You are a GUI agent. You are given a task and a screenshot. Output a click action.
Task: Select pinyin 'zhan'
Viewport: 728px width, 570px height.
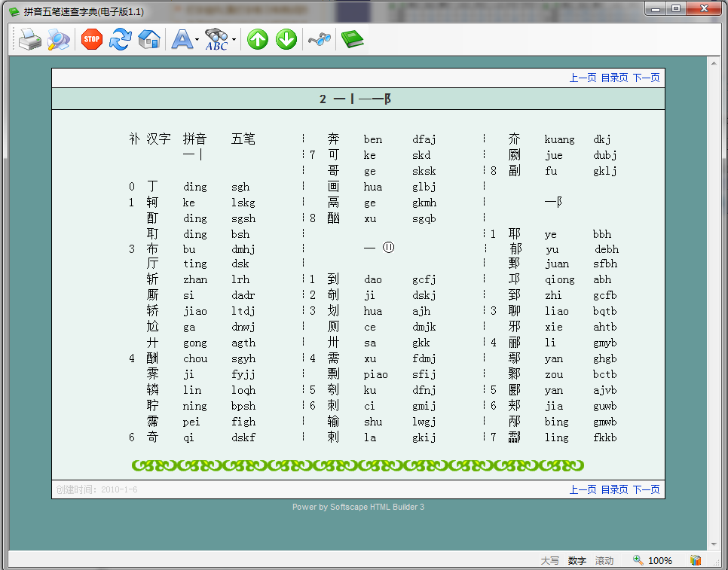[x=195, y=279]
